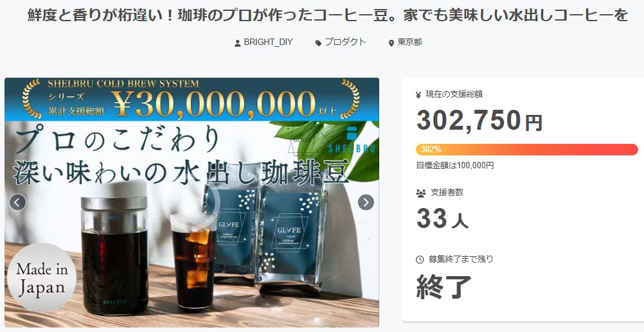Open the プロダクト category link
This screenshot has width=644, height=332.
pos(345,42)
